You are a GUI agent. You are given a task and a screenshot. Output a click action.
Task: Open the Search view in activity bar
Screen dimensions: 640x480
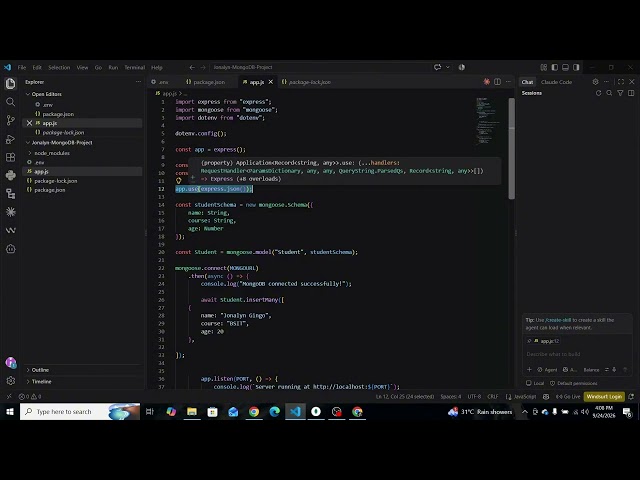[11, 102]
